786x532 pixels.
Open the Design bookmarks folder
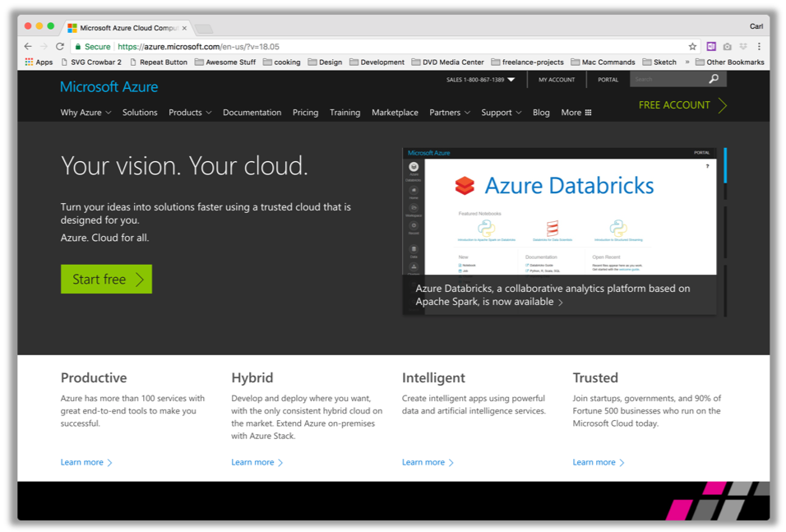(x=325, y=62)
